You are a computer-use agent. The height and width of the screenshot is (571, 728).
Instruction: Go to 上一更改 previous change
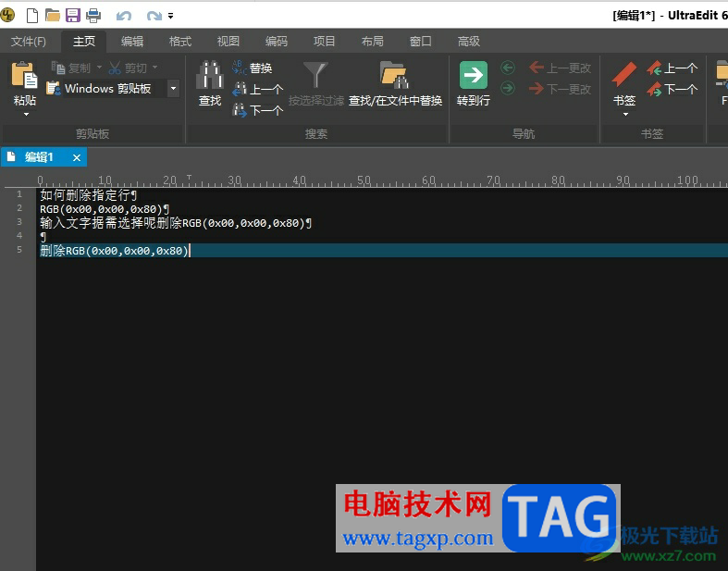(560, 68)
